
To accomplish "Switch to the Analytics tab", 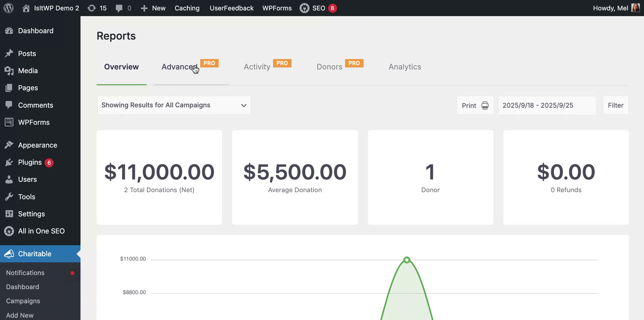I will point(405,67).
